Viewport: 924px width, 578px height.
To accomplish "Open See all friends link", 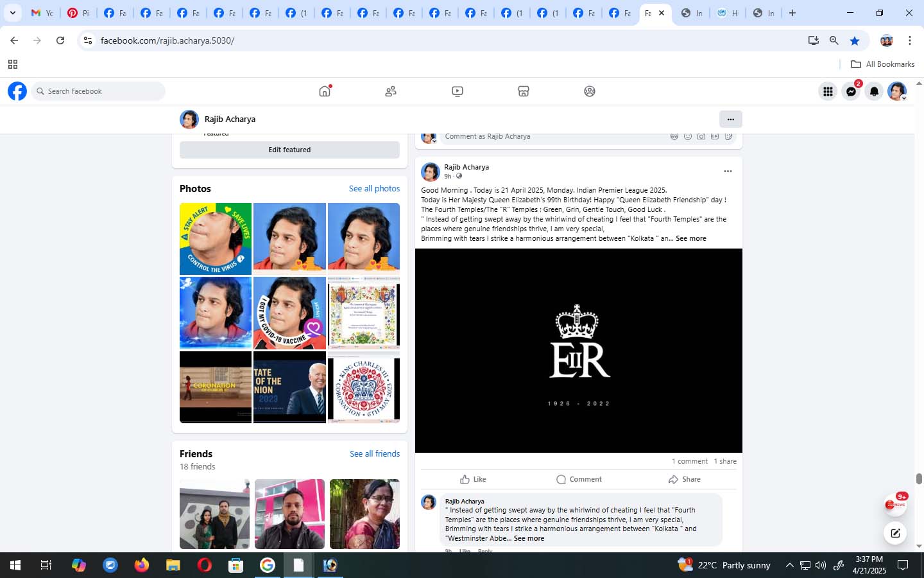I will click(x=375, y=453).
